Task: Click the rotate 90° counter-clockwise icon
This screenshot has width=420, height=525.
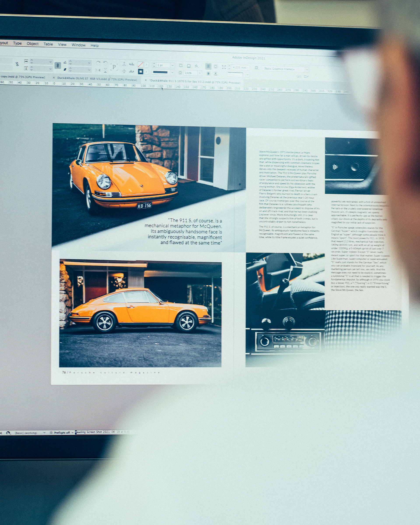Action: [x=105, y=63]
